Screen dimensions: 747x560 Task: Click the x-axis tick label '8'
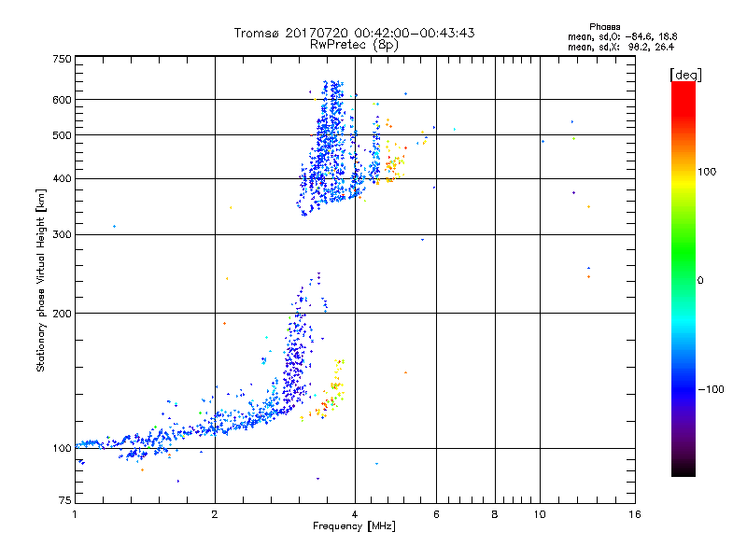tap(495, 514)
